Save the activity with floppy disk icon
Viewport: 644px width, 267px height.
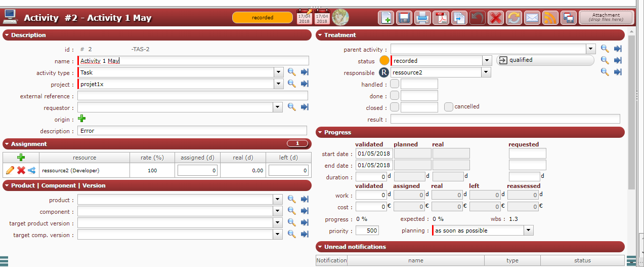point(404,18)
